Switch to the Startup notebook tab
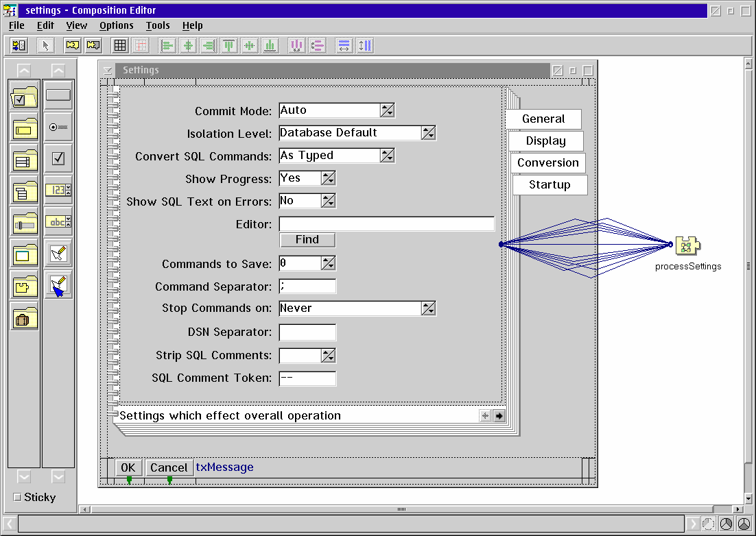The width and height of the screenshot is (756, 536). click(x=550, y=185)
